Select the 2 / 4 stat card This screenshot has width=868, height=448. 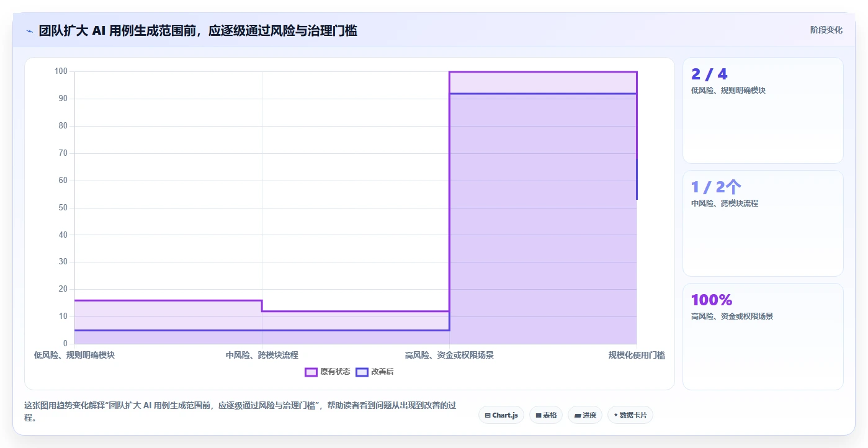click(x=763, y=110)
